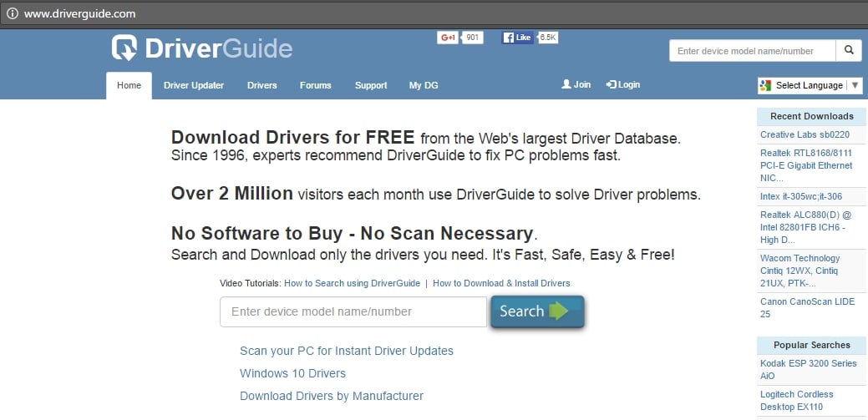868x420 pixels.
Task: Click the Recent Downloads heading
Action: point(811,116)
